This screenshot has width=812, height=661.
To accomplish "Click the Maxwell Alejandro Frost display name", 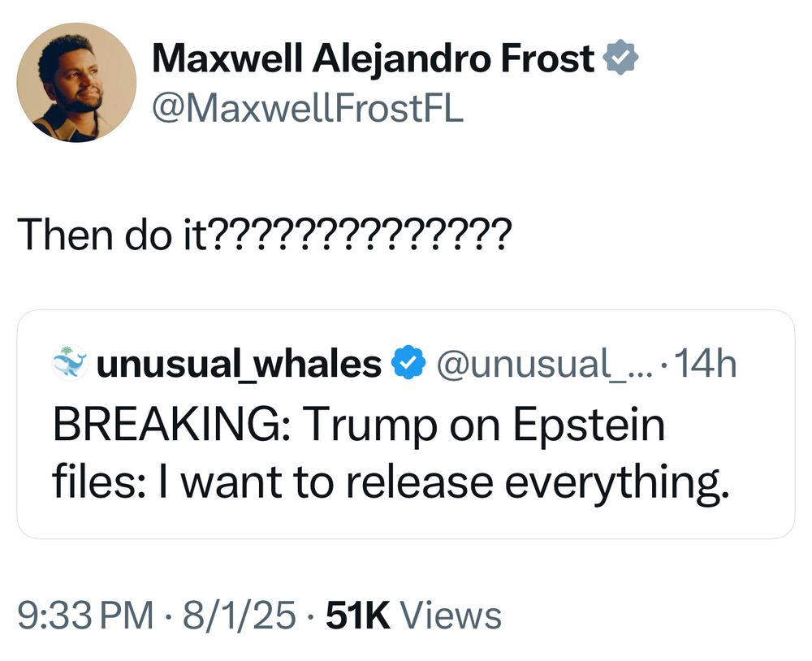I will tap(373, 58).
